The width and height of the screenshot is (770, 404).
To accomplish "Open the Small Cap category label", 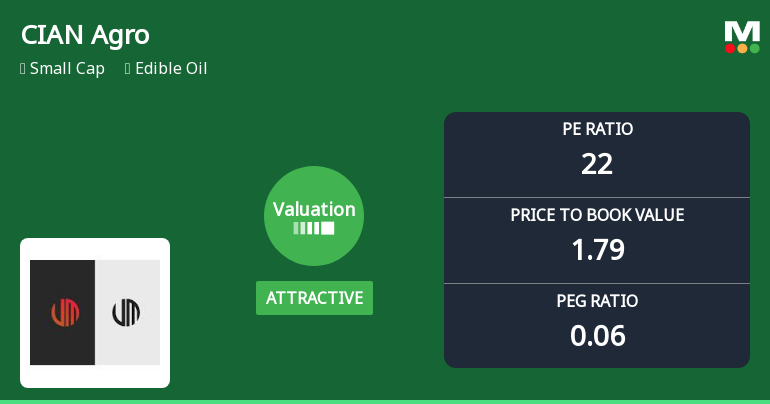I will tap(67, 69).
